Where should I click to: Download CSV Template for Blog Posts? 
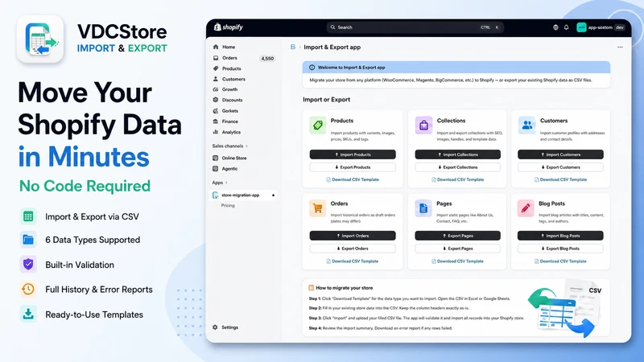(560, 261)
